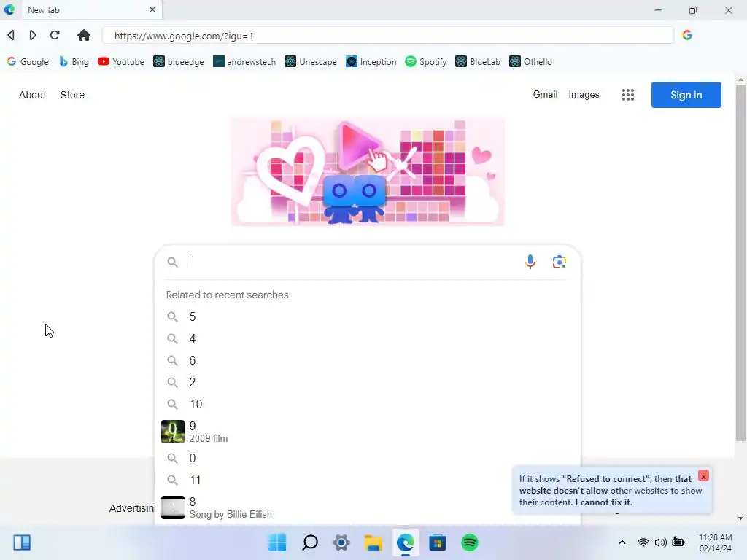
Task: Choose the suggestion 10
Action: point(368,404)
